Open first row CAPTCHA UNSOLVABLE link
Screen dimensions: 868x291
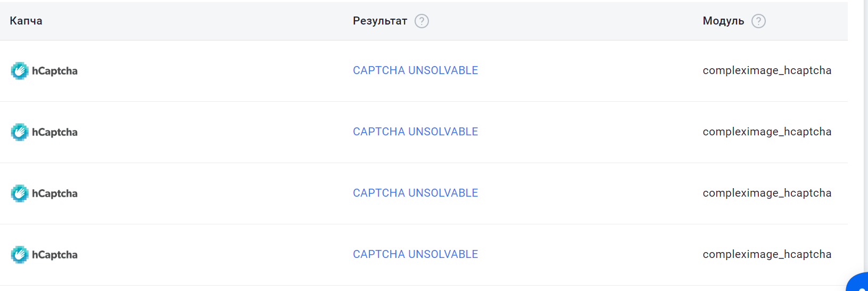[415, 70]
